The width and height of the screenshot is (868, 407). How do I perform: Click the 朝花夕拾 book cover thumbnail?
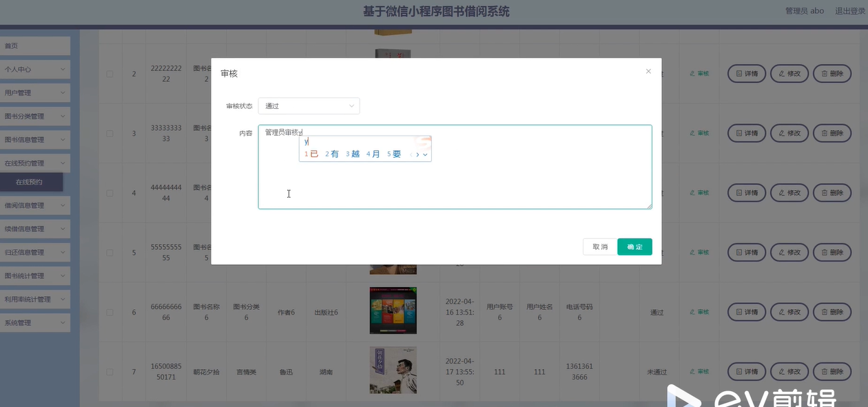[x=393, y=371]
